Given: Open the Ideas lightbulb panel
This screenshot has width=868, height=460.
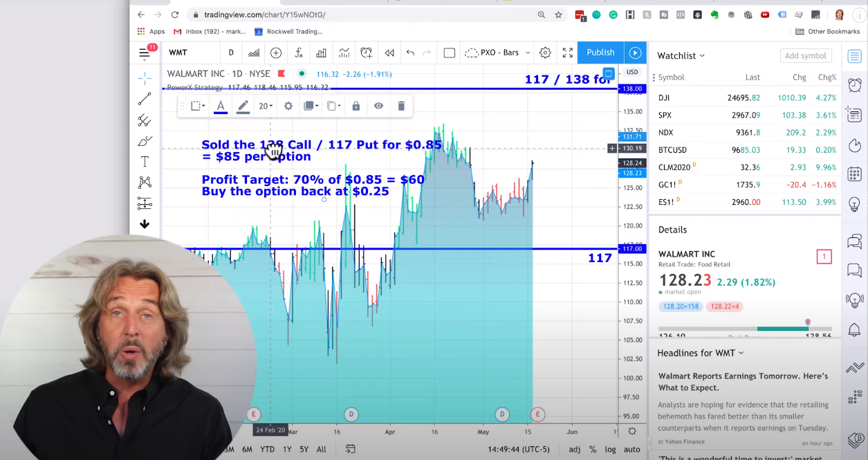Looking at the screenshot, I should 854,204.
